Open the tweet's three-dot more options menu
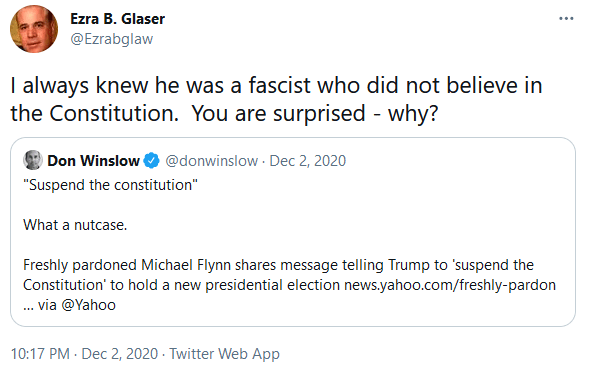591x379 pixels. [x=566, y=18]
